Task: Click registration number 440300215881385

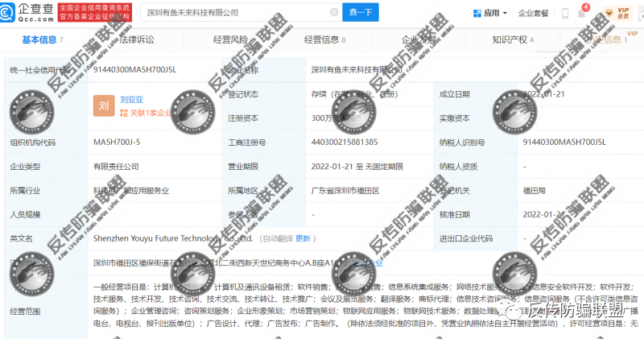Action: click(345, 143)
